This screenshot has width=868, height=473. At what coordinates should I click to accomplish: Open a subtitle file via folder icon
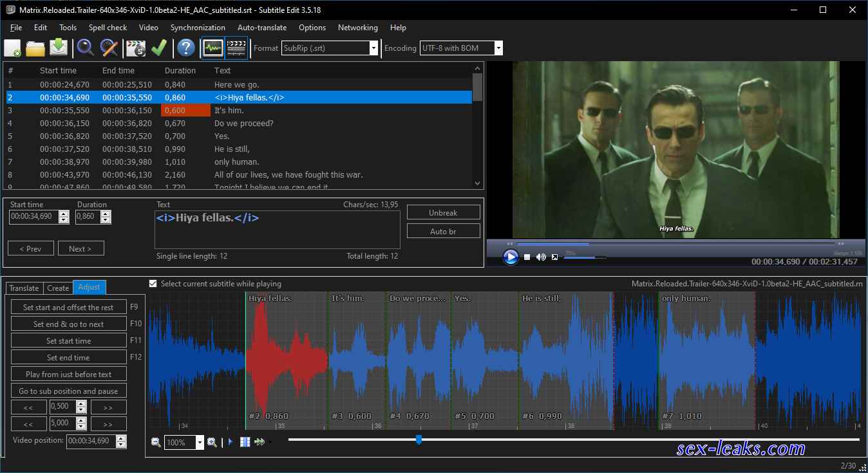tap(35, 48)
